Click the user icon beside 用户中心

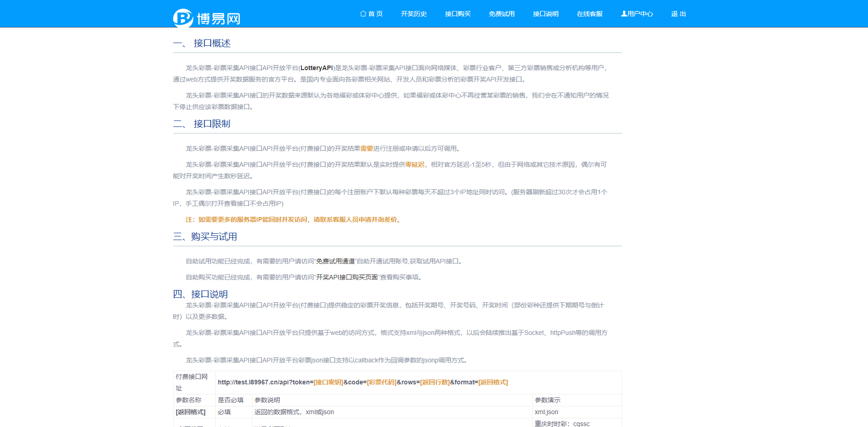tap(624, 14)
